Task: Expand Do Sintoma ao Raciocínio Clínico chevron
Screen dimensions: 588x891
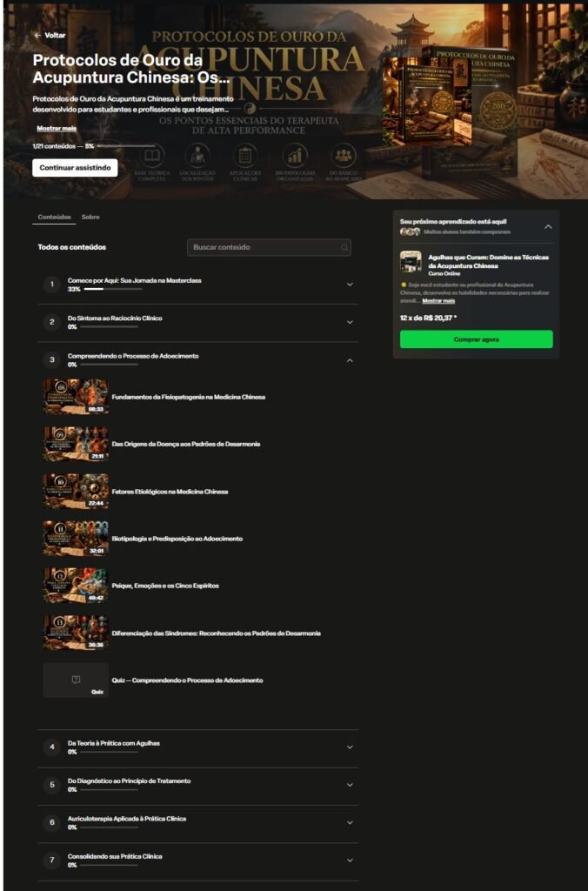Action: [350, 322]
